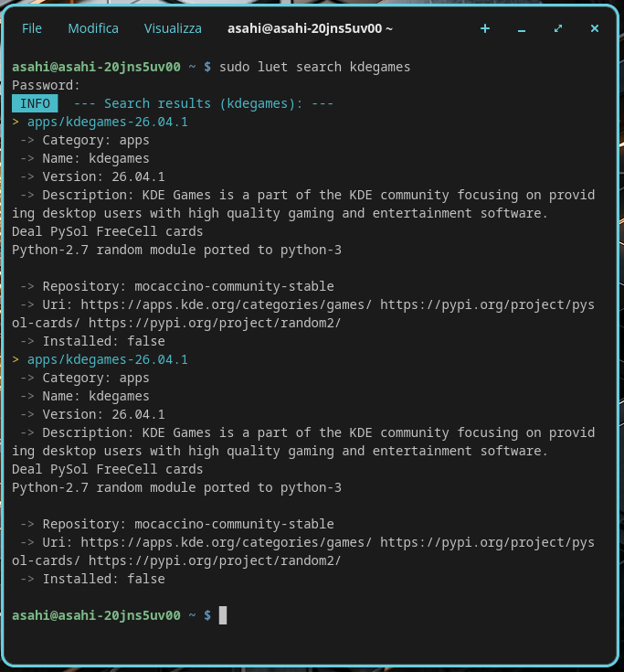This screenshot has height=672, width=624.
Task: Close the terminal window
Action: tap(595, 28)
